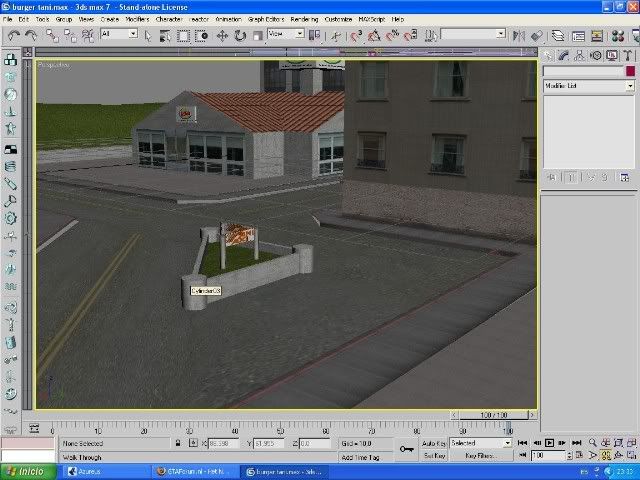
Task: Click the Min/Max viewport toggle icon
Action: pos(632,455)
